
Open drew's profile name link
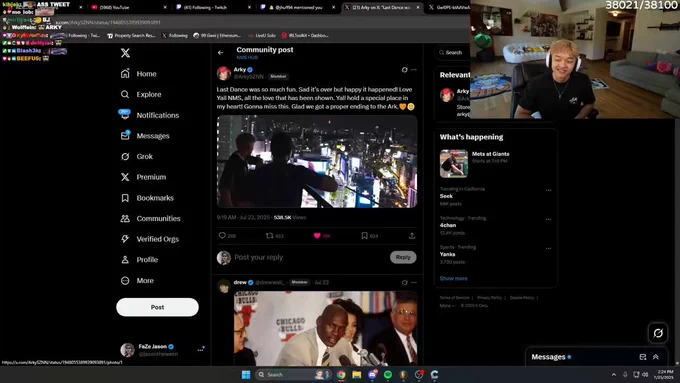pyautogui.click(x=240, y=282)
